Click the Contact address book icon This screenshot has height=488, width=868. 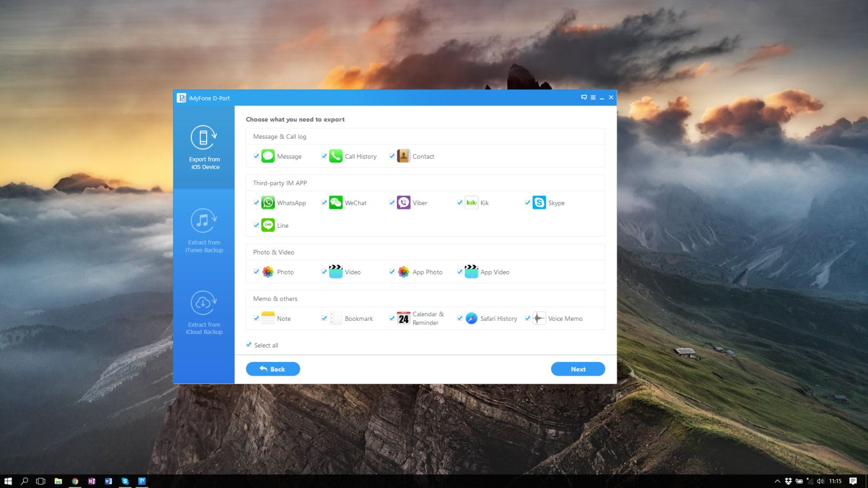click(x=404, y=156)
